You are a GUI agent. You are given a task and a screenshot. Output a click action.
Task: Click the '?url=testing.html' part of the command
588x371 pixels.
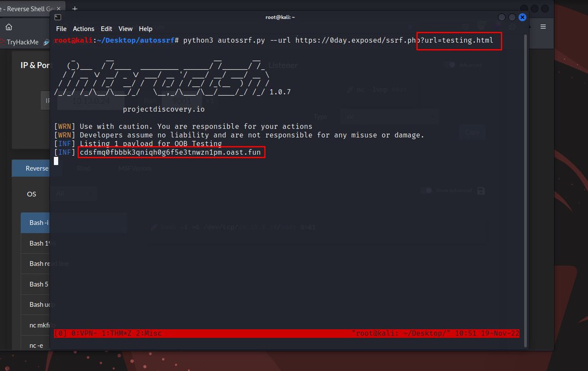pyautogui.click(x=457, y=40)
